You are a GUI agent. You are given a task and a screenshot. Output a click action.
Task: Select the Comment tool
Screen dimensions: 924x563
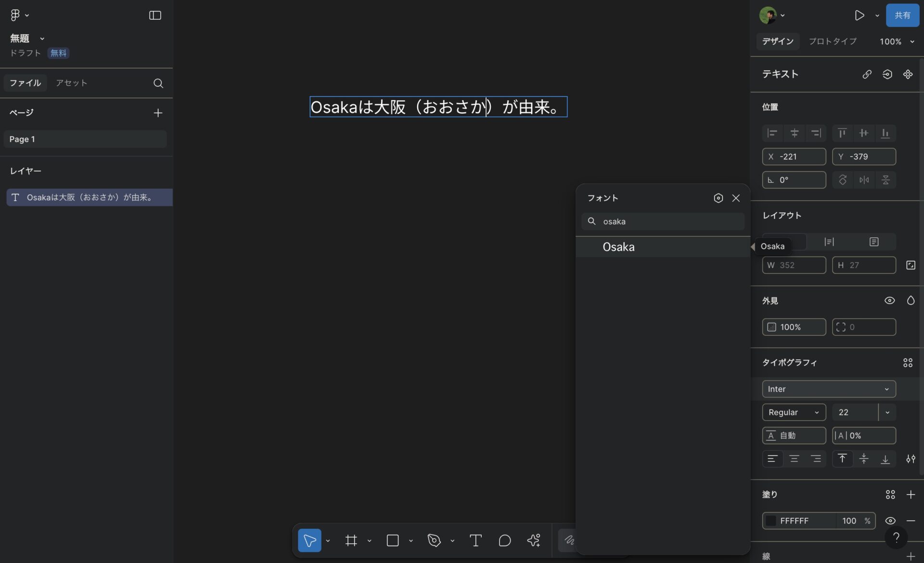pyautogui.click(x=504, y=540)
